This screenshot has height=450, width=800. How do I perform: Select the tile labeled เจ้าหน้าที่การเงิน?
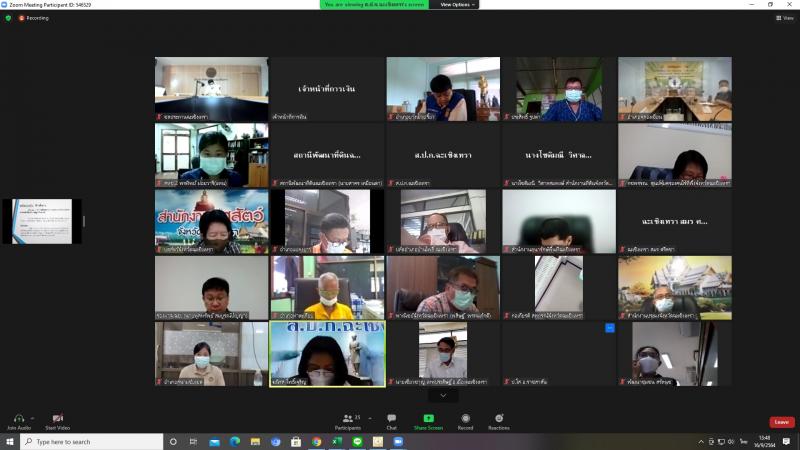click(x=328, y=89)
